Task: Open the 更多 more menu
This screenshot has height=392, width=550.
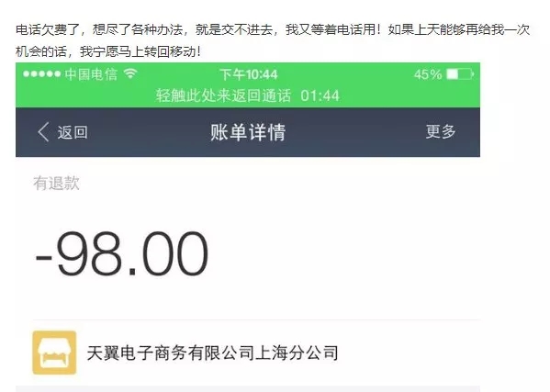Action: (441, 131)
